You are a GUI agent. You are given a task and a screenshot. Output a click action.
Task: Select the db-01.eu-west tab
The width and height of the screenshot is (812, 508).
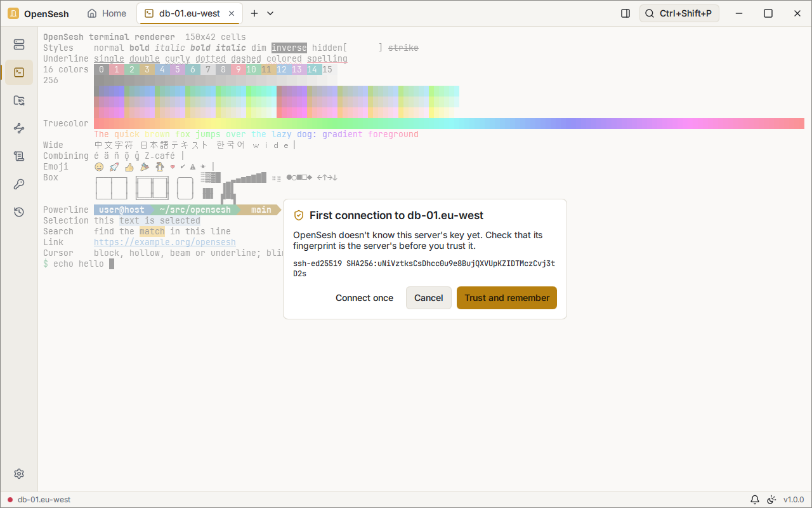click(x=188, y=13)
